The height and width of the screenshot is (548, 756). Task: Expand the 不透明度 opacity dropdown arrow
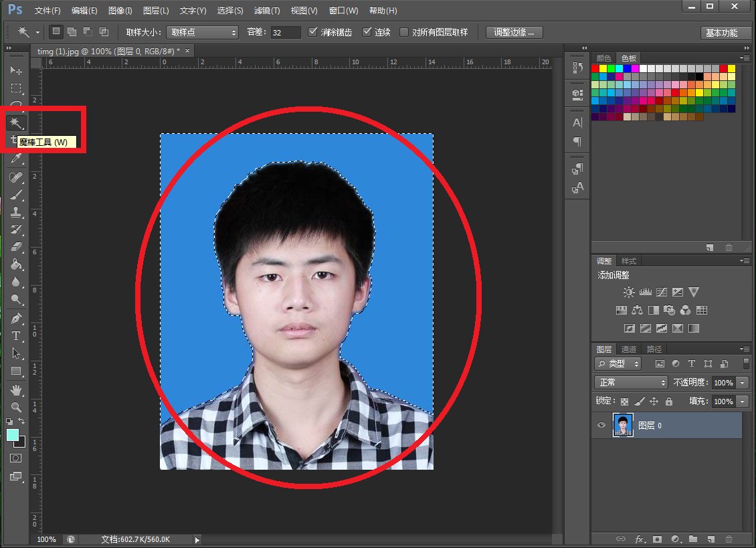tap(743, 383)
